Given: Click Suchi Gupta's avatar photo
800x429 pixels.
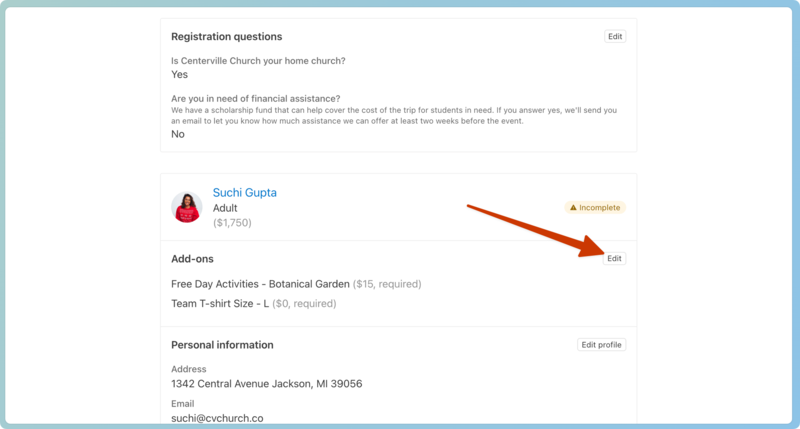Looking at the screenshot, I should coord(187,208).
